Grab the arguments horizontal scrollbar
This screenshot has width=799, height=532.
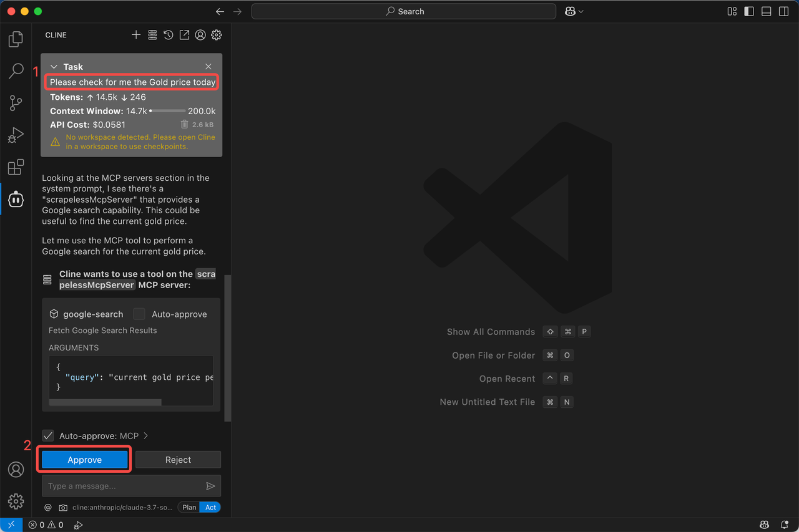(x=105, y=402)
